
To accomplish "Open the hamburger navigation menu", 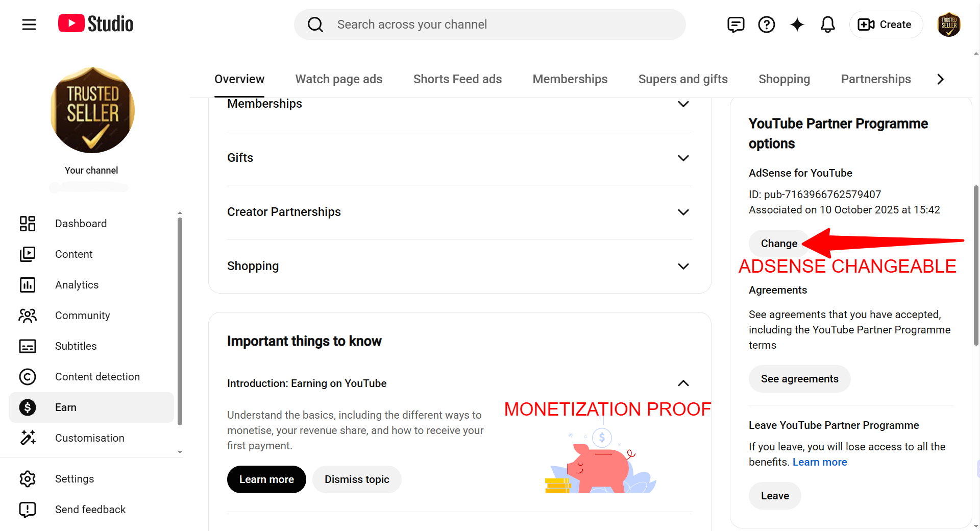I will click(29, 24).
